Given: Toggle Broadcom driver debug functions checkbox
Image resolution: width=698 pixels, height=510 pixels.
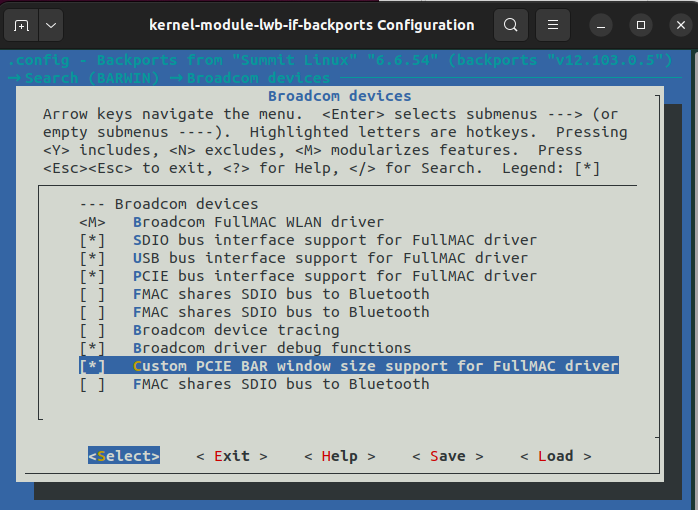Looking at the screenshot, I should tap(92, 348).
